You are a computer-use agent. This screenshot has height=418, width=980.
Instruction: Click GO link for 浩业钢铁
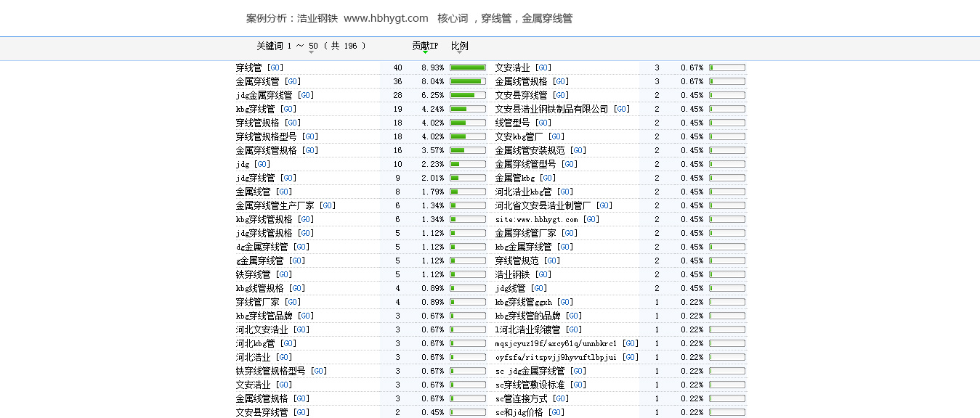(543, 274)
